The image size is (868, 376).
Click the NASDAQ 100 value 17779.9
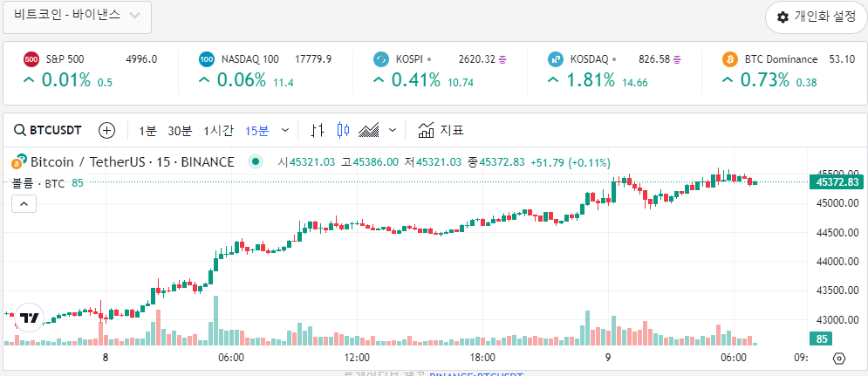pos(313,59)
